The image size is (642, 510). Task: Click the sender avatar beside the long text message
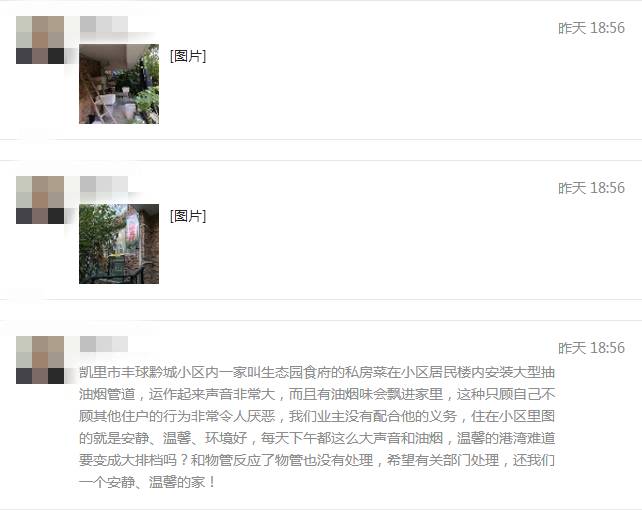point(40,360)
